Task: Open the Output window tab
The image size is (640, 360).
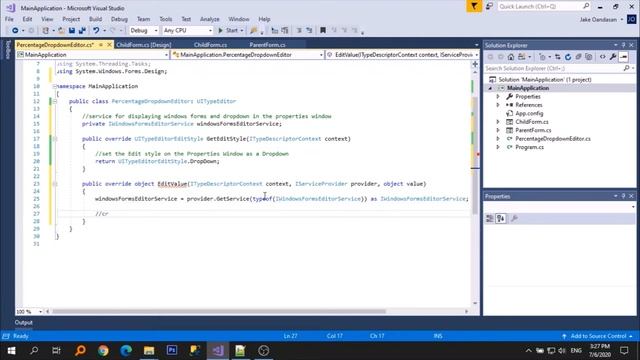Action: click(24, 322)
